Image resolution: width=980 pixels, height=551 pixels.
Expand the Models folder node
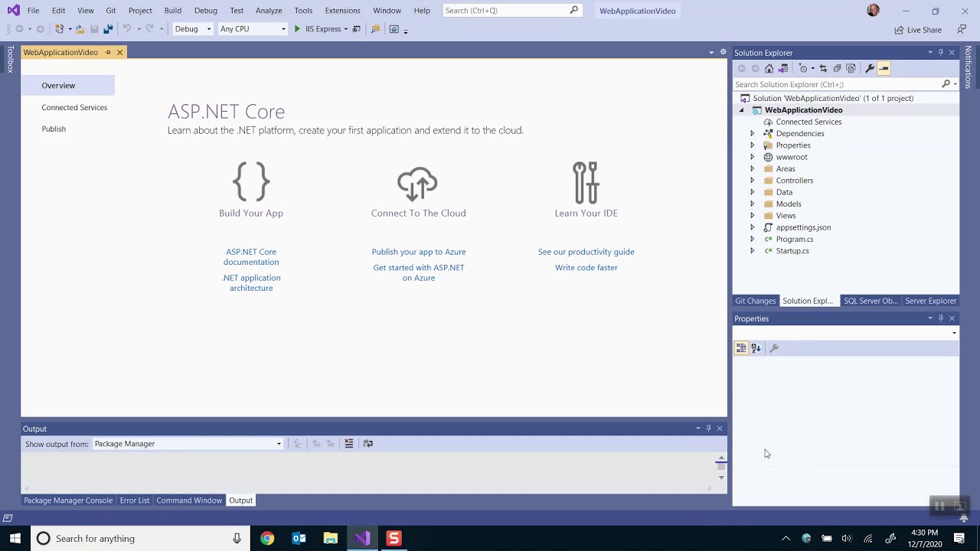tap(752, 204)
